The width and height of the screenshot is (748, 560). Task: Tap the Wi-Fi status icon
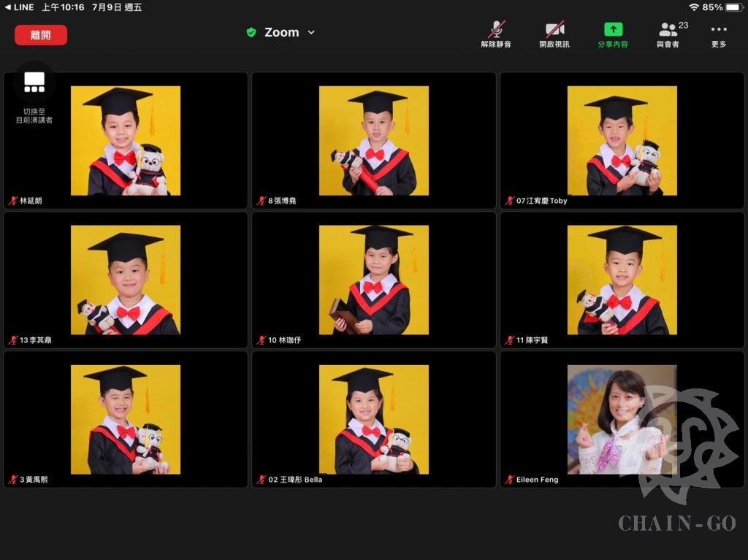pyautogui.click(x=694, y=7)
